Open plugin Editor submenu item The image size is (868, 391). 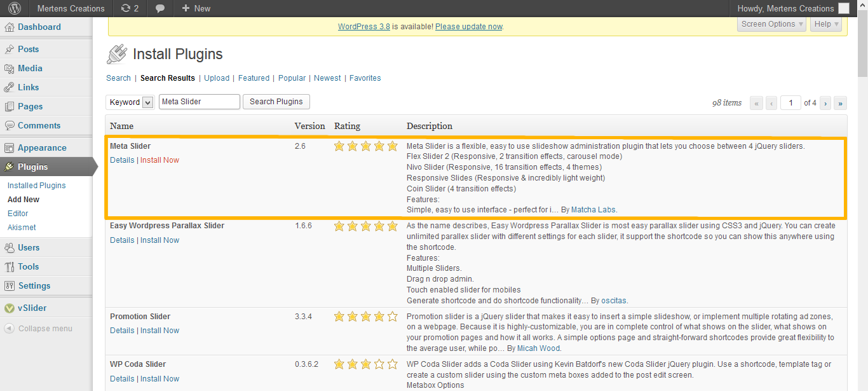(x=18, y=214)
